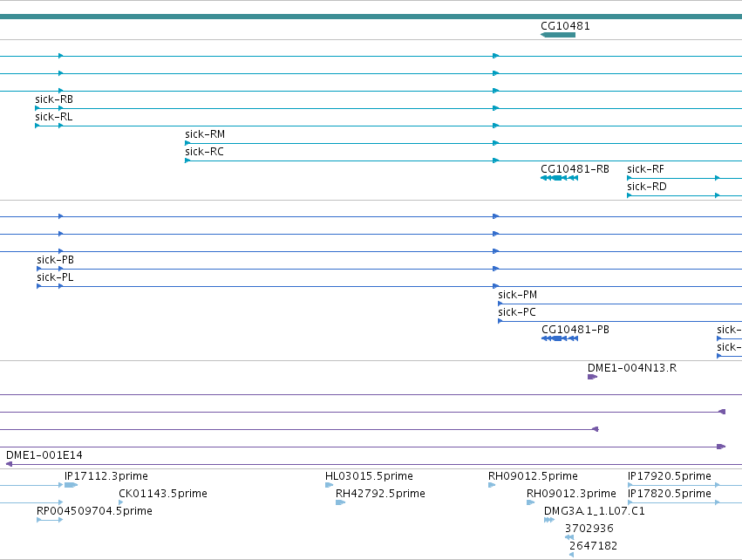Screen dimensions: 742x560
Task: Select the 3702936 left-arrow glyph
Action: pyautogui.click(x=569, y=537)
